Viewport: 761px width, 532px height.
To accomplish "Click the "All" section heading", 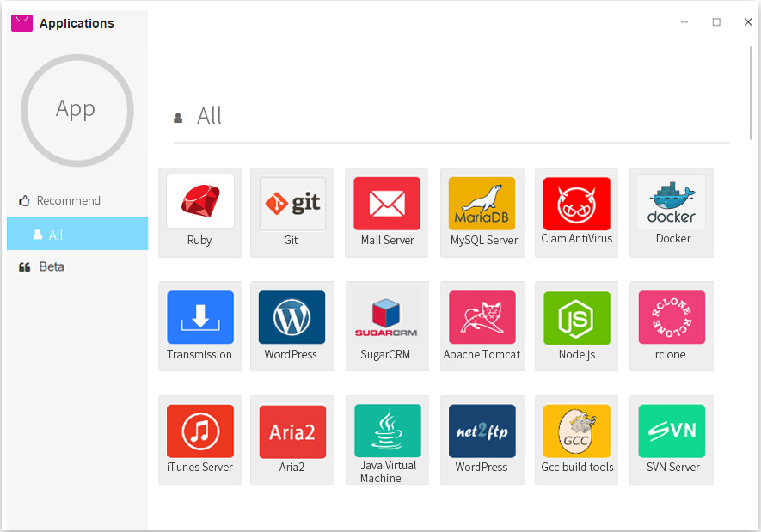I will (209, 116).
